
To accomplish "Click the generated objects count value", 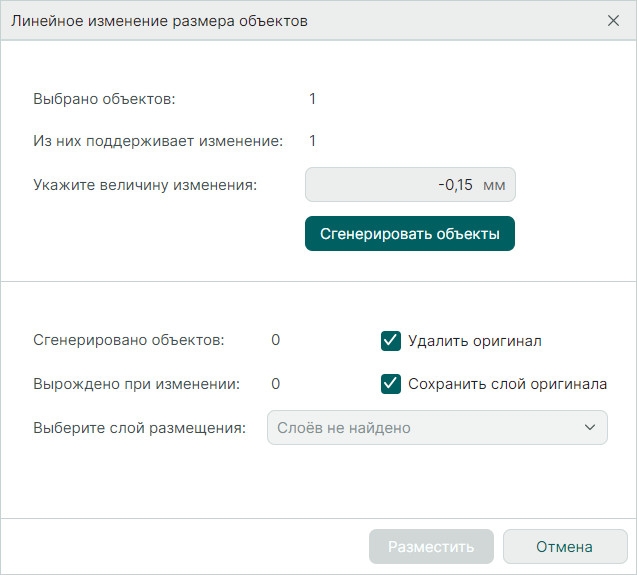I will [275, 340].
